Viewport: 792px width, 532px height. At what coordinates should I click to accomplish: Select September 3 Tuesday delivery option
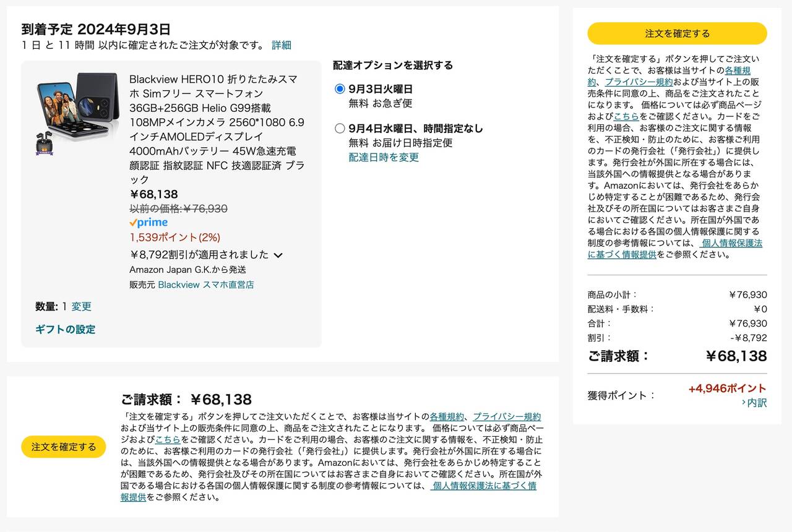340,89
